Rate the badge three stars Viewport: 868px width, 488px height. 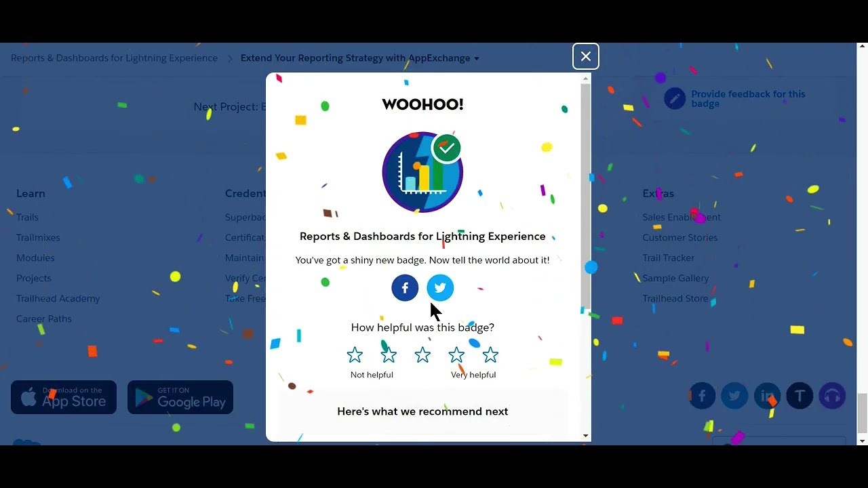point(422,354)
